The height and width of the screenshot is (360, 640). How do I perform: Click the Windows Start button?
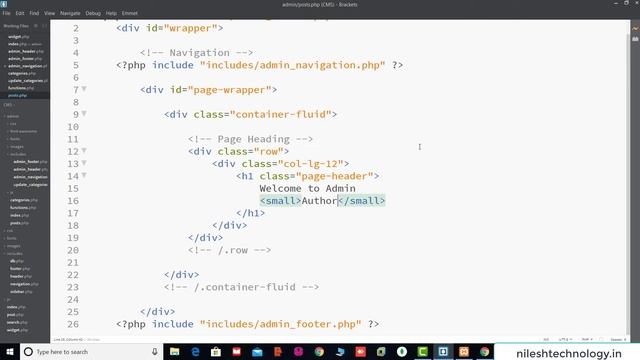coord(10,351)
